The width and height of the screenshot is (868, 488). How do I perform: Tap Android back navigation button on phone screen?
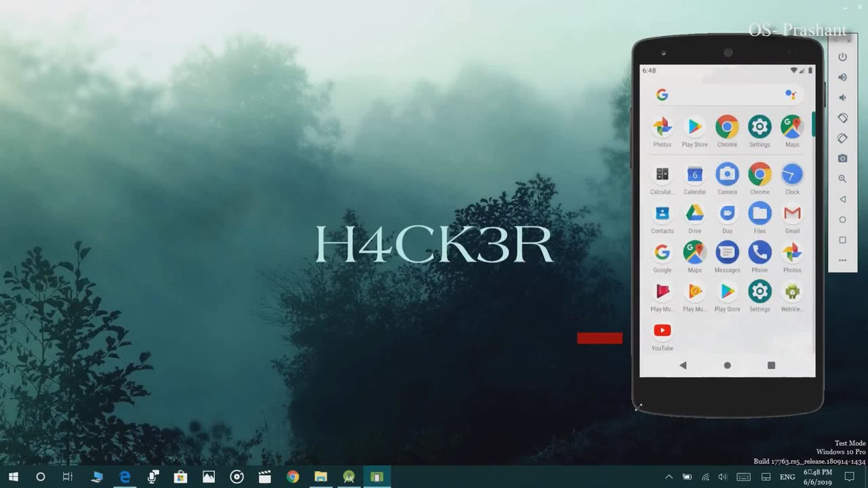683,365
